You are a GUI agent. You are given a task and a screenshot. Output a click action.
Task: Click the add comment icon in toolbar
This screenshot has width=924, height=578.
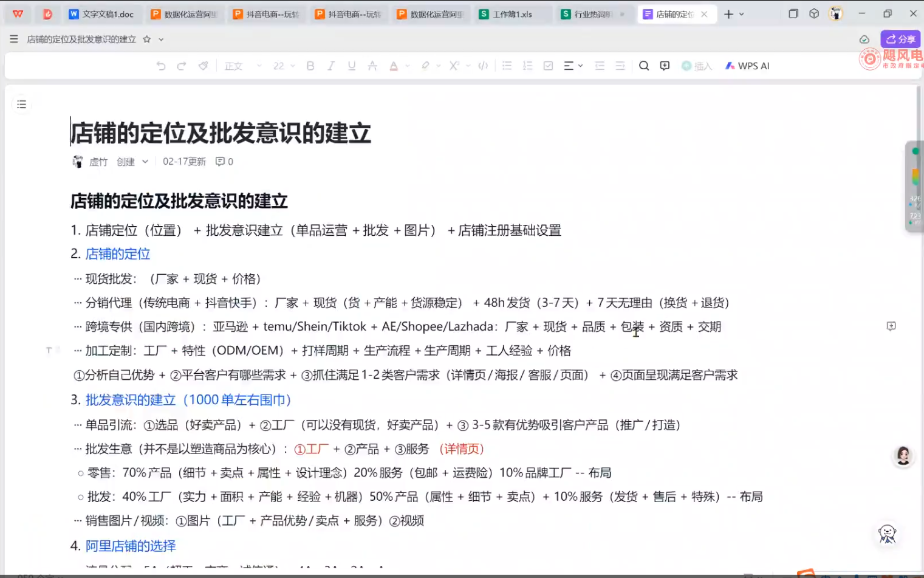665,66
